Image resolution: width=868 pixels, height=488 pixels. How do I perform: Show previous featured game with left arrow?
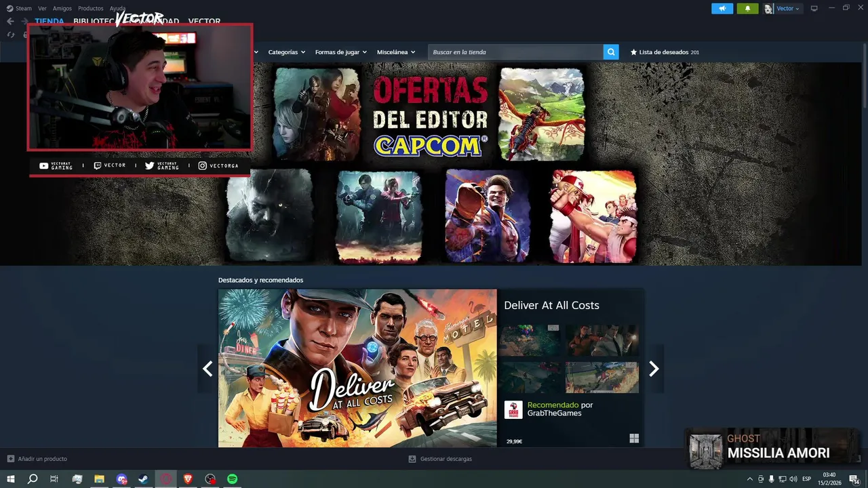(x=208, y=369)
